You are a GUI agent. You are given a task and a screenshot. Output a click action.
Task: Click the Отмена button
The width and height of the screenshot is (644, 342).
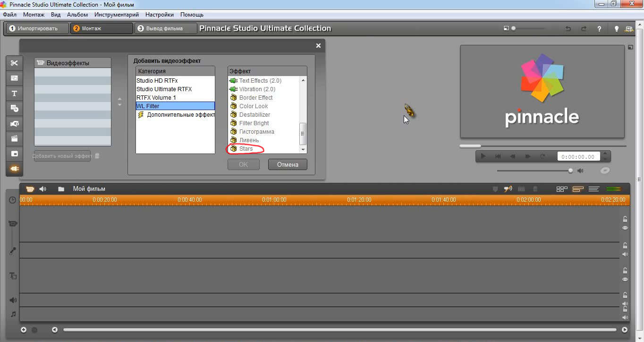tap(288, 164)
